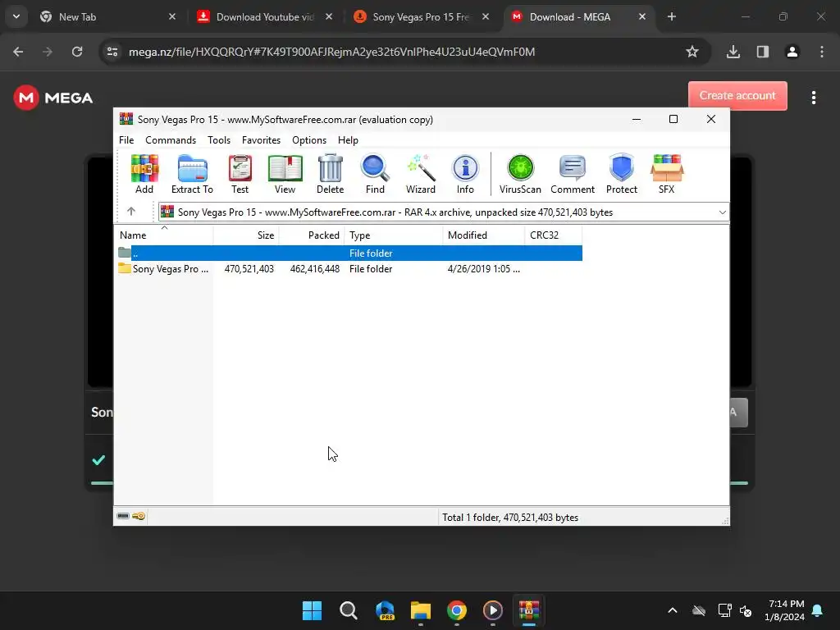Switch to Download Youtube video tab

[265, 17]
